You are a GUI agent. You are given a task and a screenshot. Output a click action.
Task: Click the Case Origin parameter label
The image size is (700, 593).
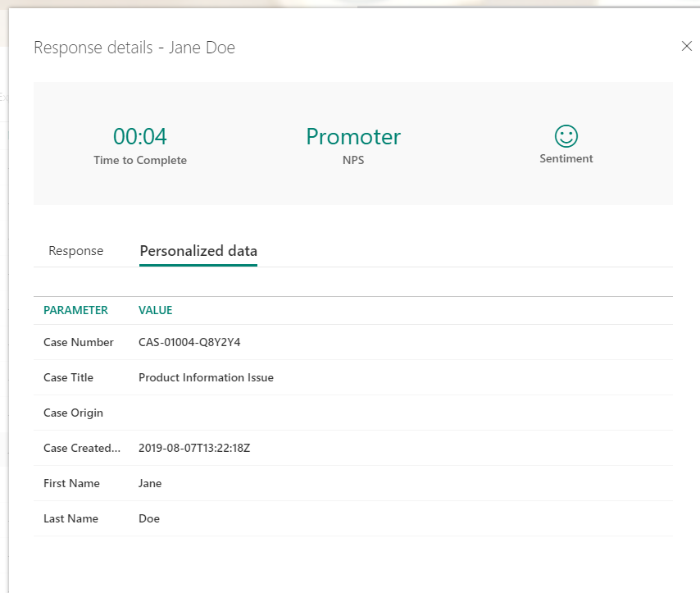pyautogui.click(x=73, y=413)
